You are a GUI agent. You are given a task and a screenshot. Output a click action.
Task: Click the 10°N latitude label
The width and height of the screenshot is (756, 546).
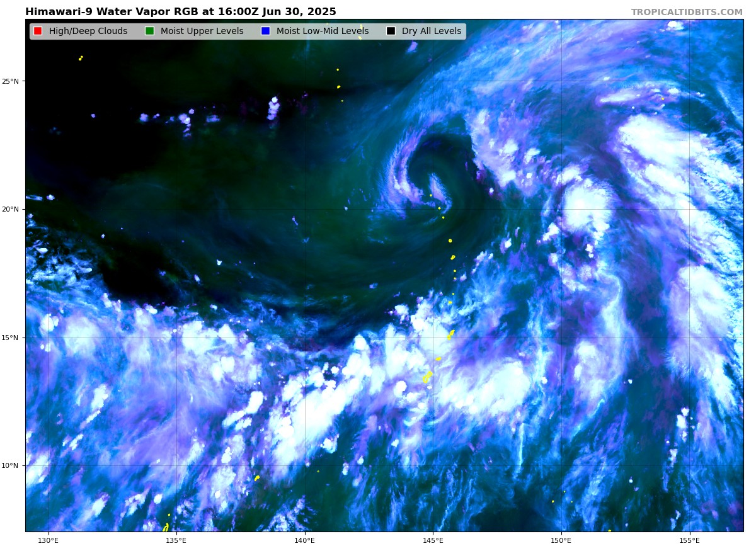[10, 465]
